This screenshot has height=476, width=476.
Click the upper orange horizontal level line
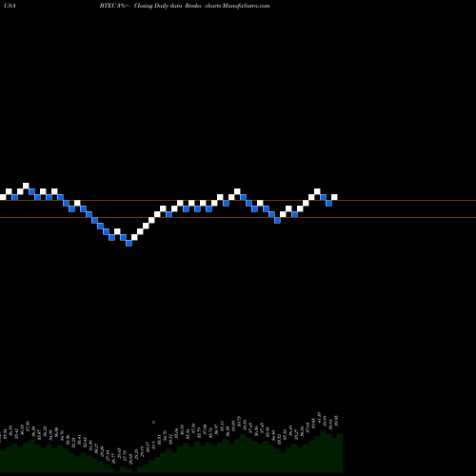pyautogui.click(x=238, y=201)
